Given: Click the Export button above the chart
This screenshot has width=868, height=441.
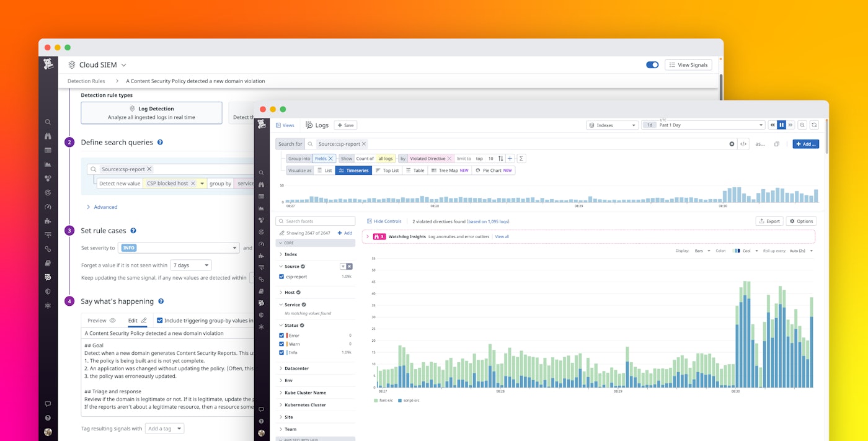Looking at the screenshot, I should (769, 221).
